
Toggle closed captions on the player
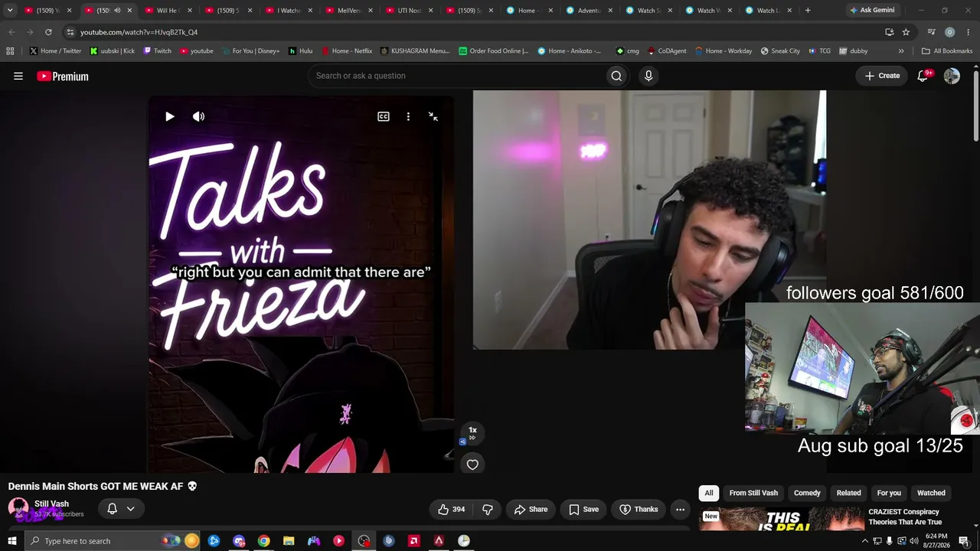coord(384,116)
